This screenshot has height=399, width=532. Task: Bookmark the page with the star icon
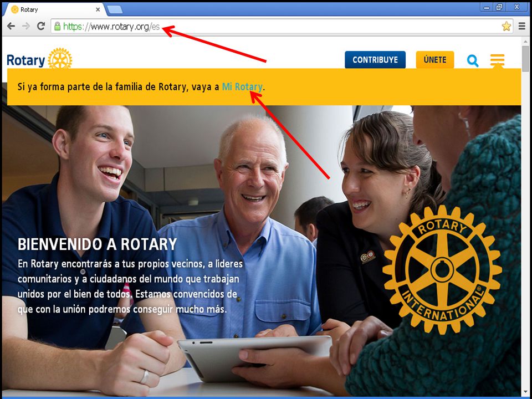pos(506,26)
